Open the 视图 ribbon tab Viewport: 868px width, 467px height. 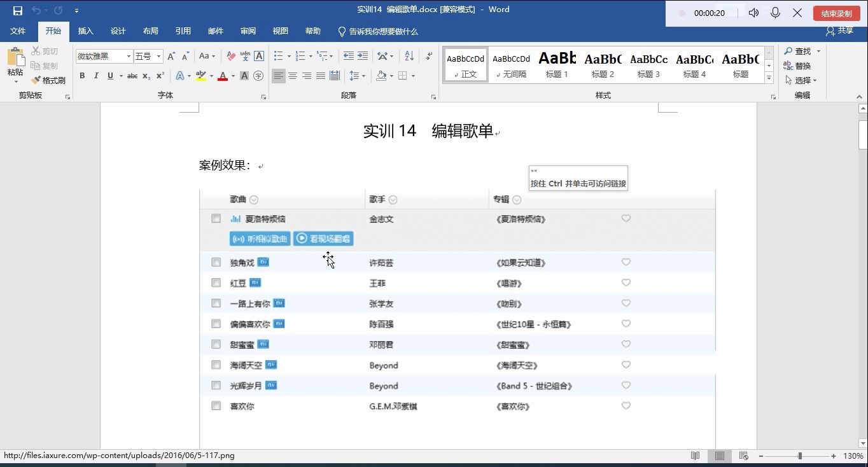[280, 31]
